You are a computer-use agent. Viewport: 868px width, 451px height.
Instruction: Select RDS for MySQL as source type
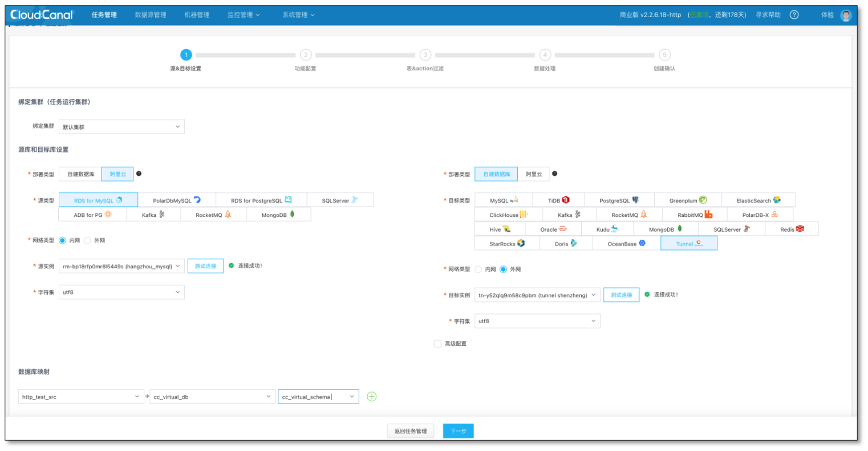98,200
